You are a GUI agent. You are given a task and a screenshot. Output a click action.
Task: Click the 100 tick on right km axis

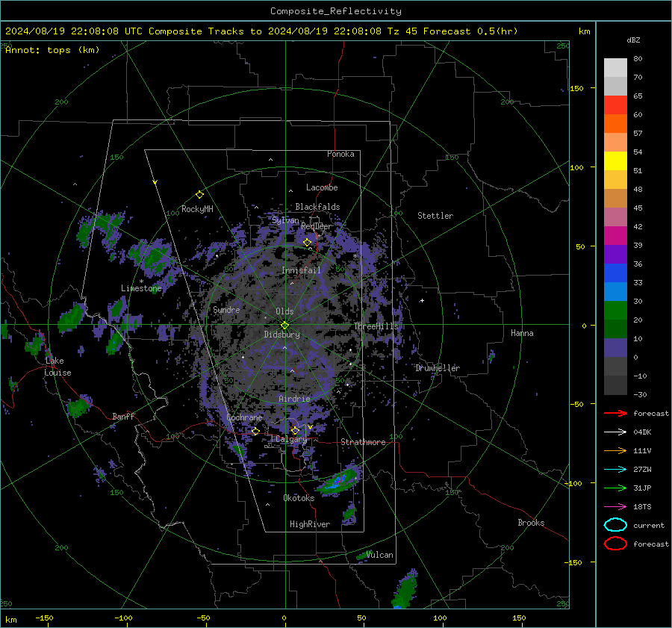[x=577, y=167]
